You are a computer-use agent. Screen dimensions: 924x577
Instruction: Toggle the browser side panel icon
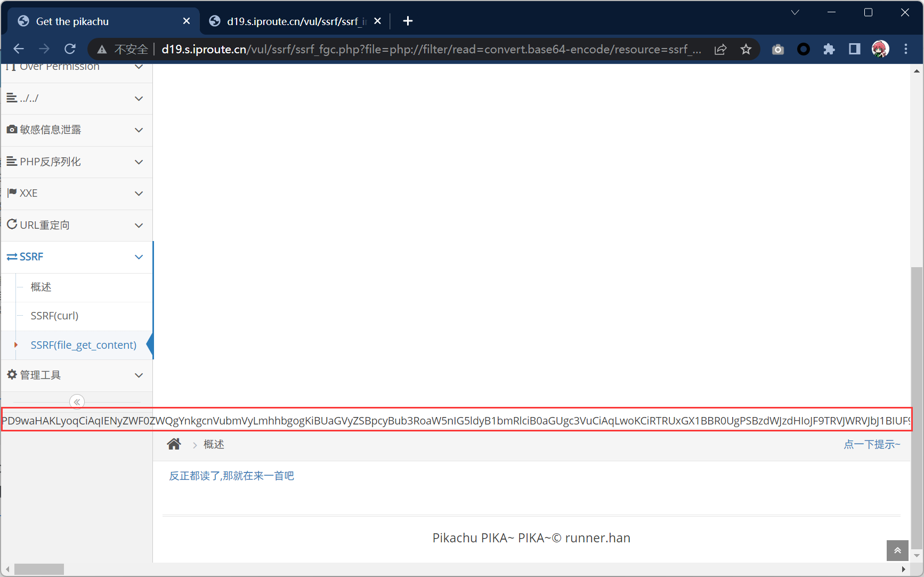click(855, 49)
